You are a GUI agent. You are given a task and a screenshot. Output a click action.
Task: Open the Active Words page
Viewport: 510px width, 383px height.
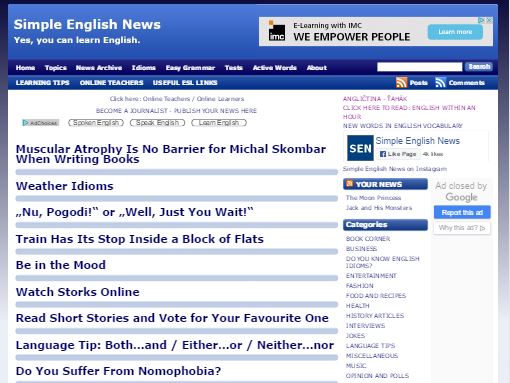[275, 68]
